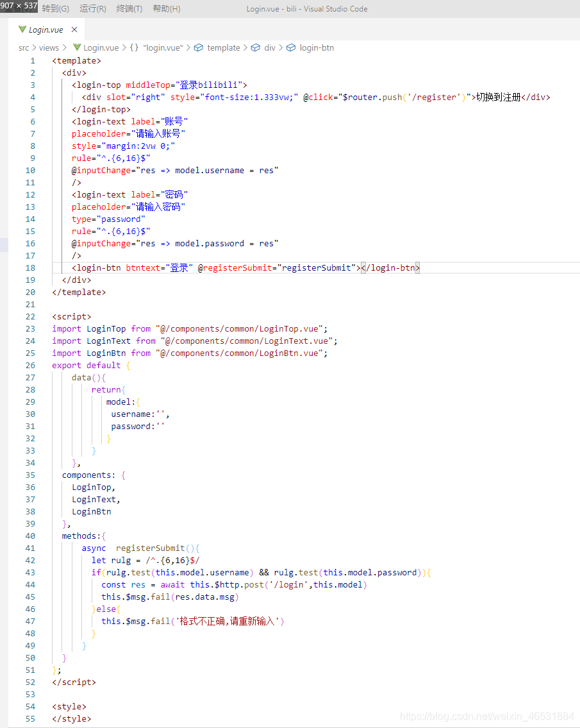Screen dimensions: 580x728
Task: Click login-btn in the breadcrumb
Action: click(x=317, y=48)
